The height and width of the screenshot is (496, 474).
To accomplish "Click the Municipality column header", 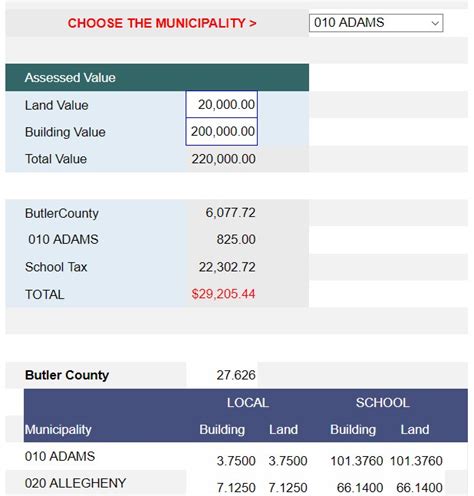I will pyautogui.click(x=58, y=430).
